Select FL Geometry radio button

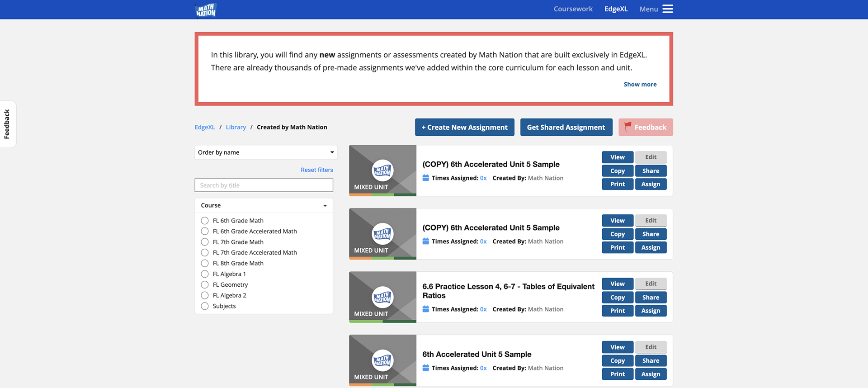coord(205,284)
